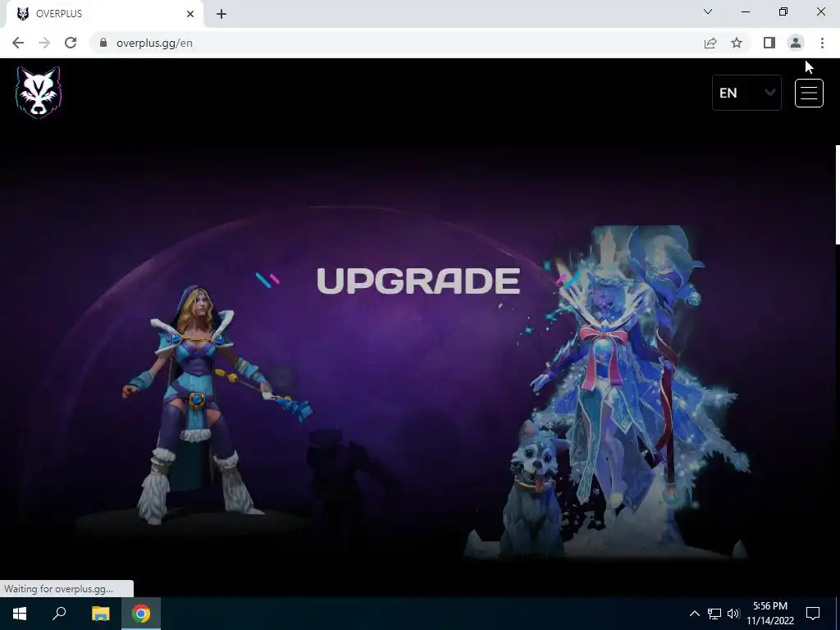The height and width of the screenshot is (630, 840).
Task: Share this page icon in address bar
Action: (x=710, y=43)
